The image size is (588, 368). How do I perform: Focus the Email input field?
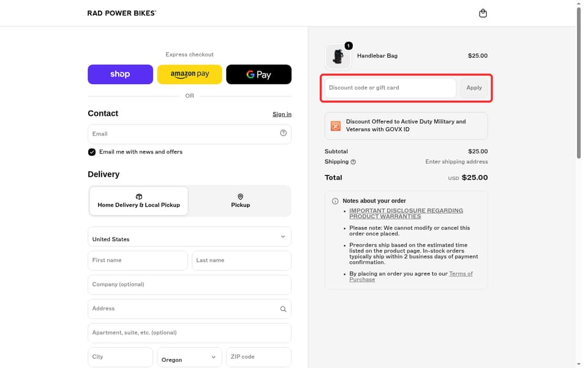coord(189,134)
